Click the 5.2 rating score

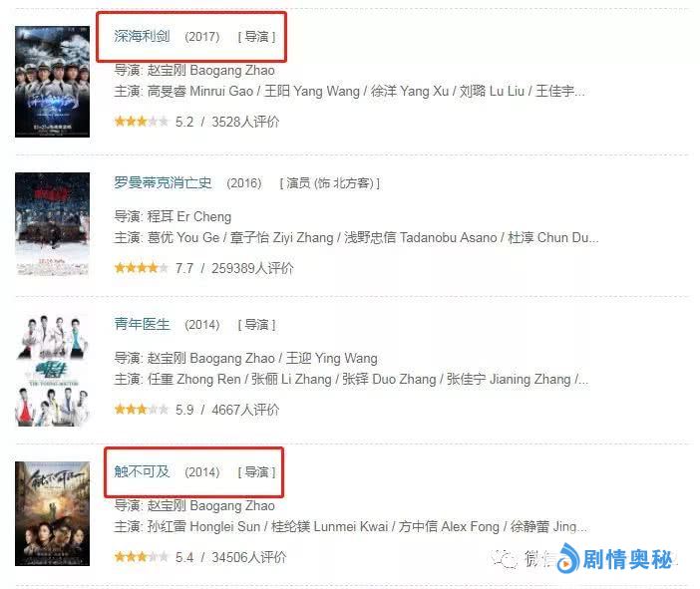click(x=184, y=122)
